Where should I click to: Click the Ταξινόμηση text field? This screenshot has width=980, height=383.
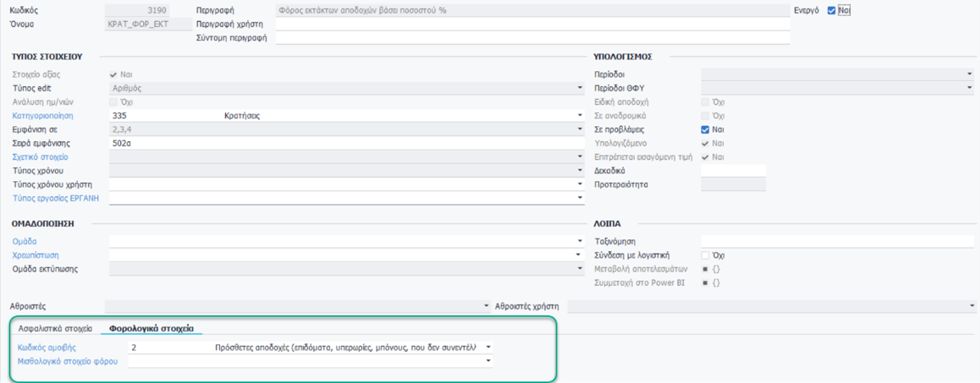pos(837,241)
